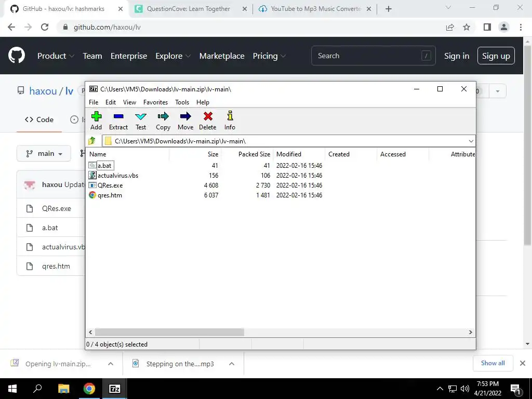Select qres.htm in 7-Zip file list
Screen dimensions: 532x399
105,195
